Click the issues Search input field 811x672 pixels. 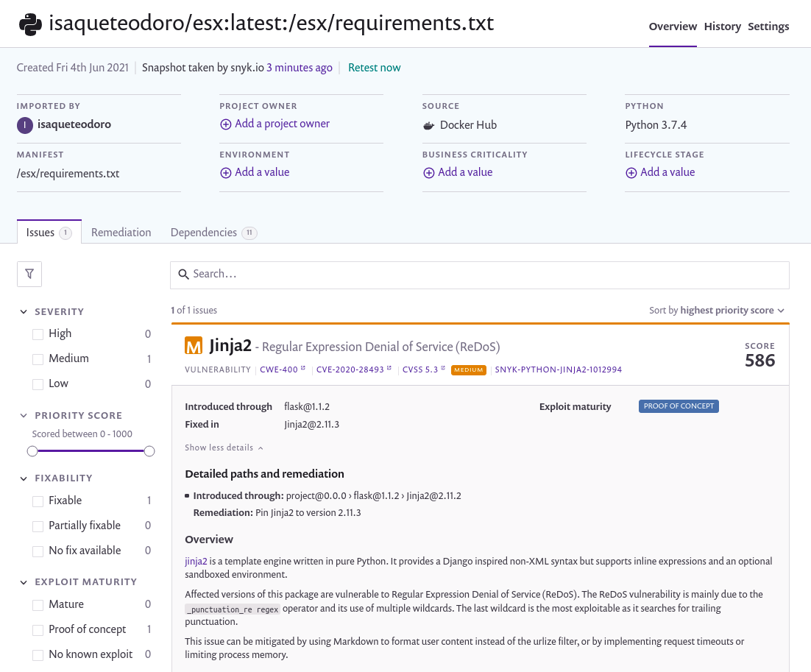[x=480, y=275]
